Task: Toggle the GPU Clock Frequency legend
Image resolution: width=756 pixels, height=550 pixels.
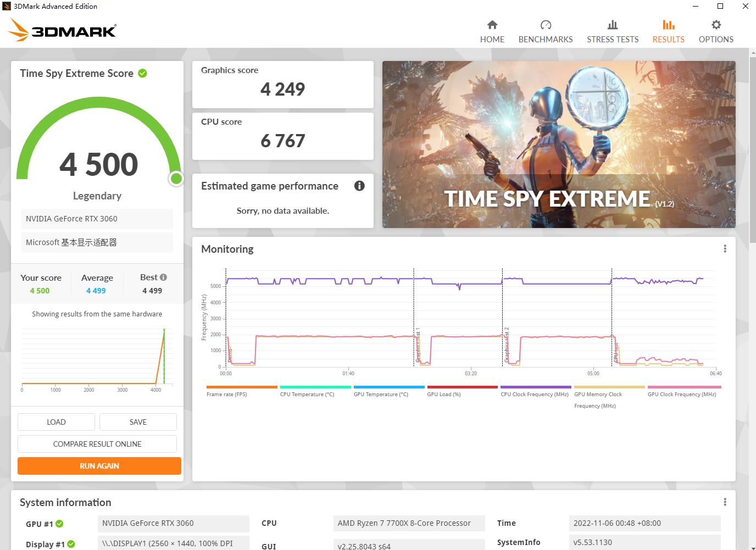Action: tap(684, 391)
